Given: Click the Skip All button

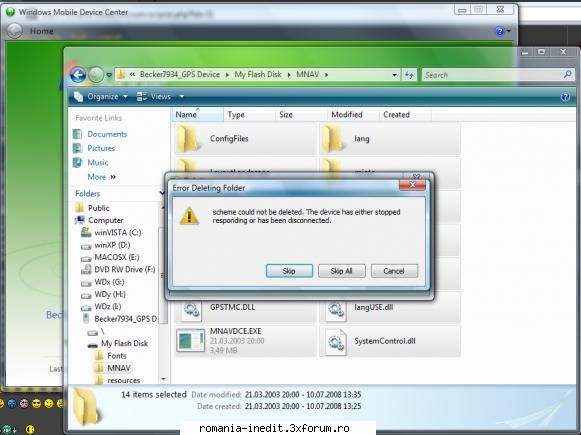Looking at the screenshot, I should pyautogui.click(x=342, y=271).
